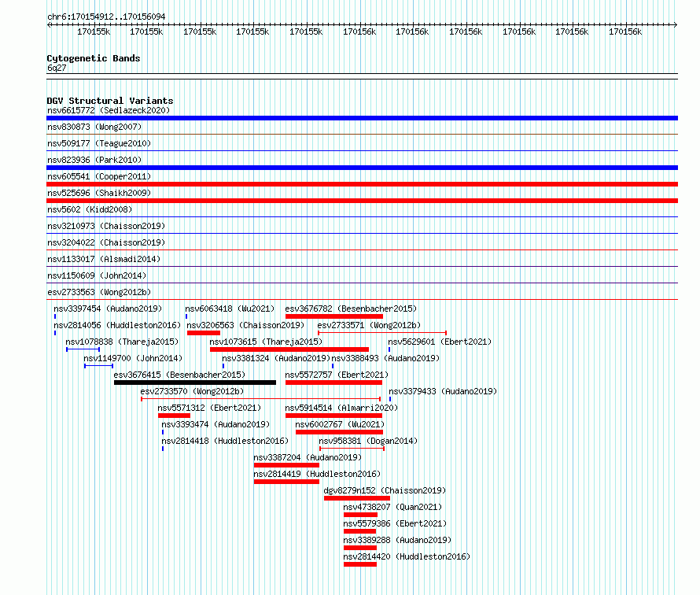Click nsv2814419 (Huddleston2016) label
Viewport: 700px width, 595px height.
(x=317, y=474)
